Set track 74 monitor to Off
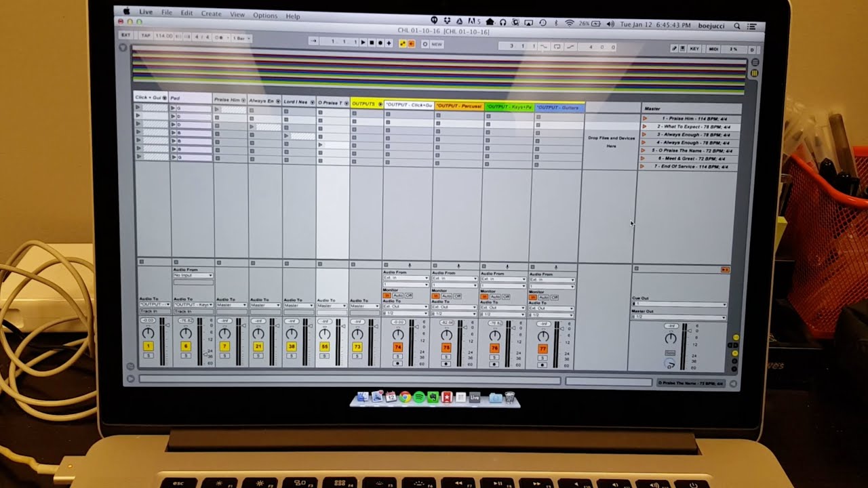 [409, 296]
